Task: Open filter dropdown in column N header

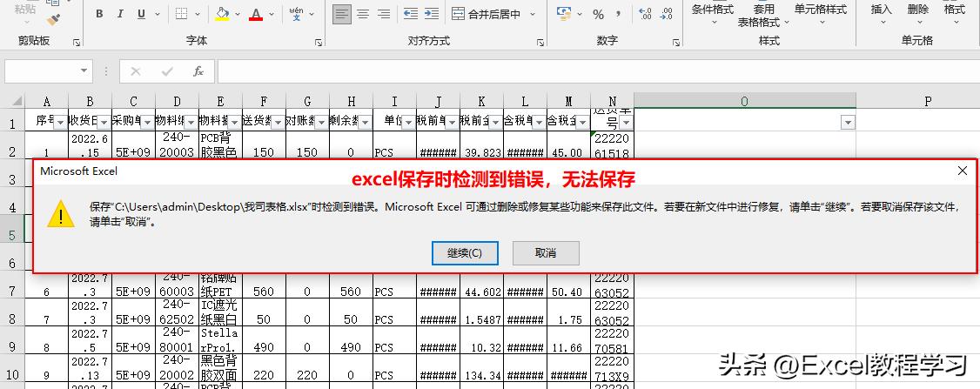Action: point(625,123)
